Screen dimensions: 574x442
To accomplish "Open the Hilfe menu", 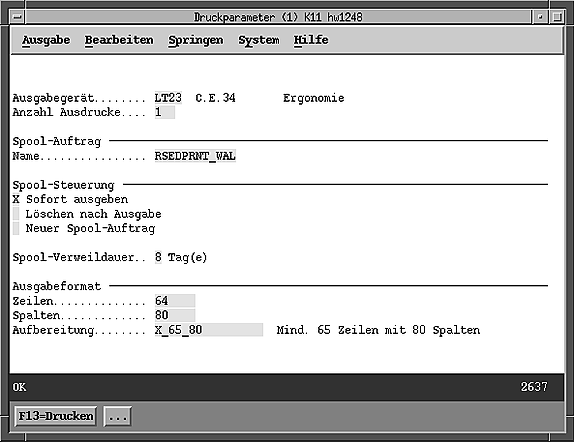I will coord(311,40).
